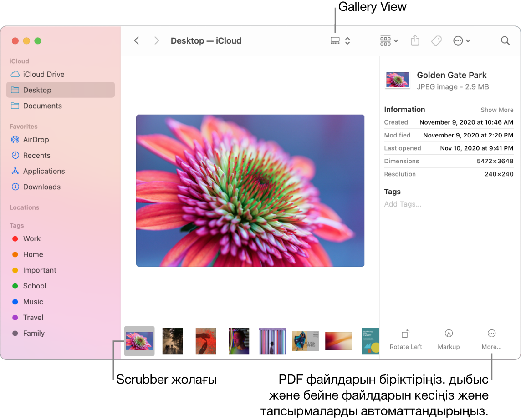Image resolution: width=521 pixels, height=420 pixels.
Task: Click the Applications icon
Action: coord(15,171)
